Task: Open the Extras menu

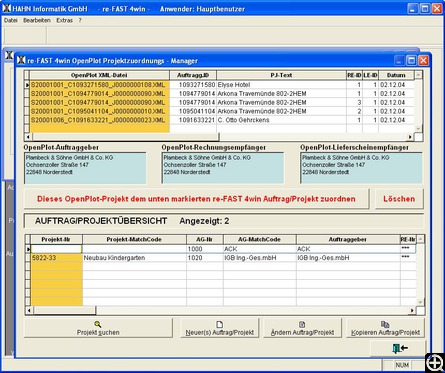Action: [64, 20]
